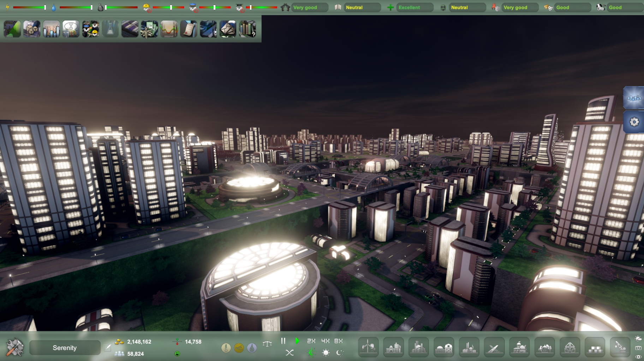Open the civic government buildings menu
The height and width of the screenshot is (361, 644).
[520, 347]
